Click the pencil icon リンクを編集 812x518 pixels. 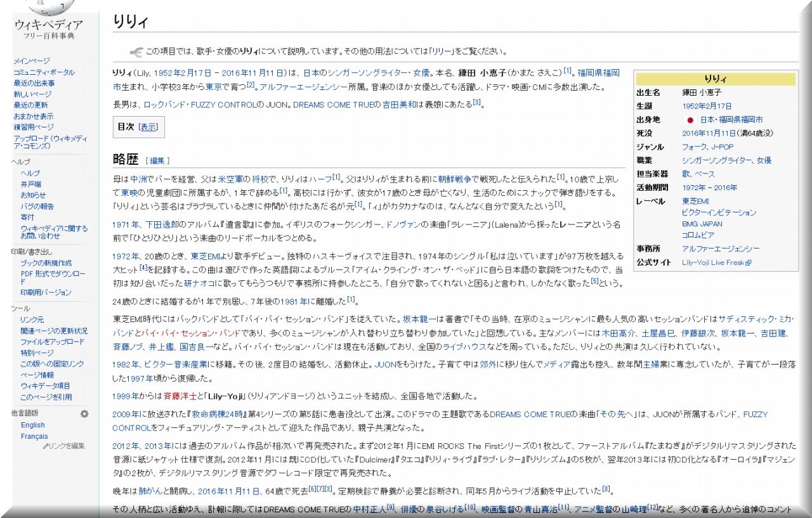click(x=45, y=446)
